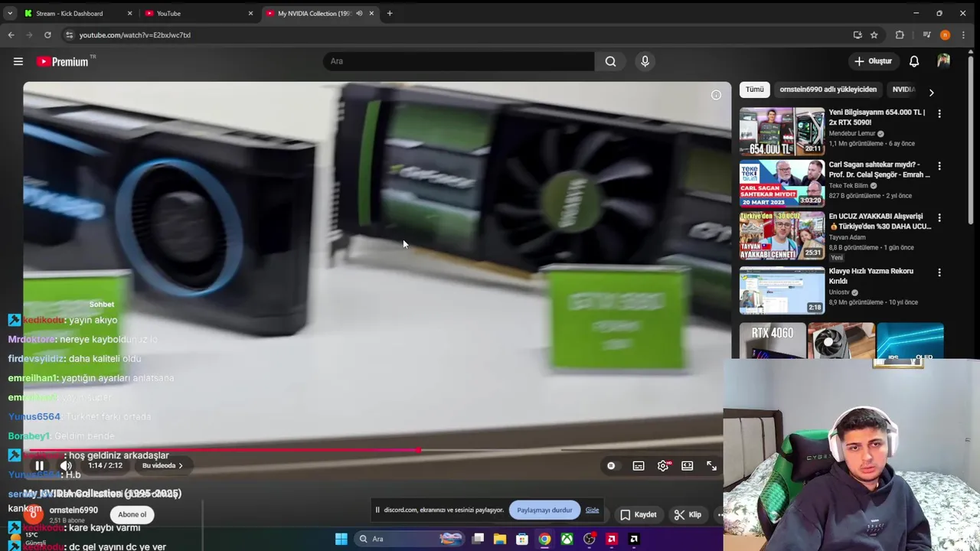Install app via address bar icon
This screenshot has height=551, width=980.
point(857,34)
